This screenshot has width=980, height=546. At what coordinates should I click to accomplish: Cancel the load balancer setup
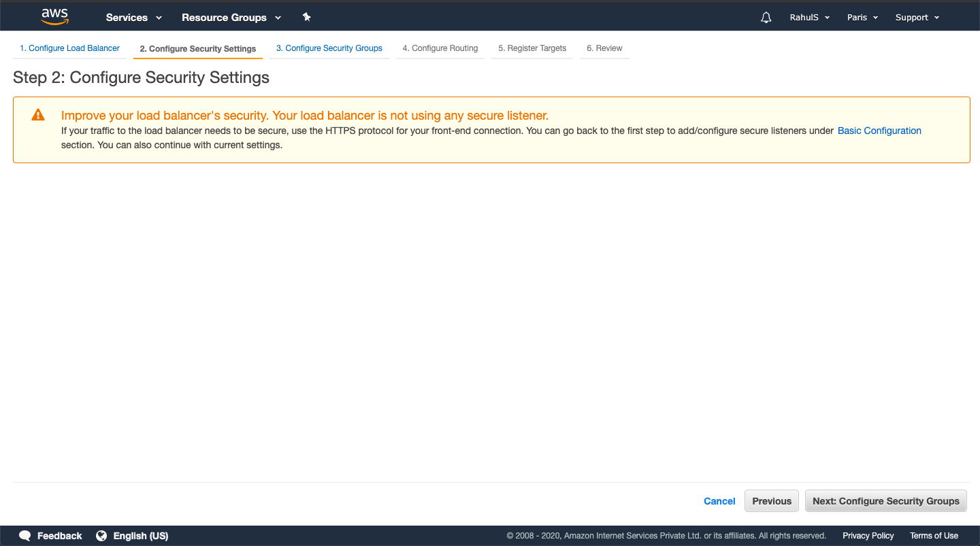(719, 500)
